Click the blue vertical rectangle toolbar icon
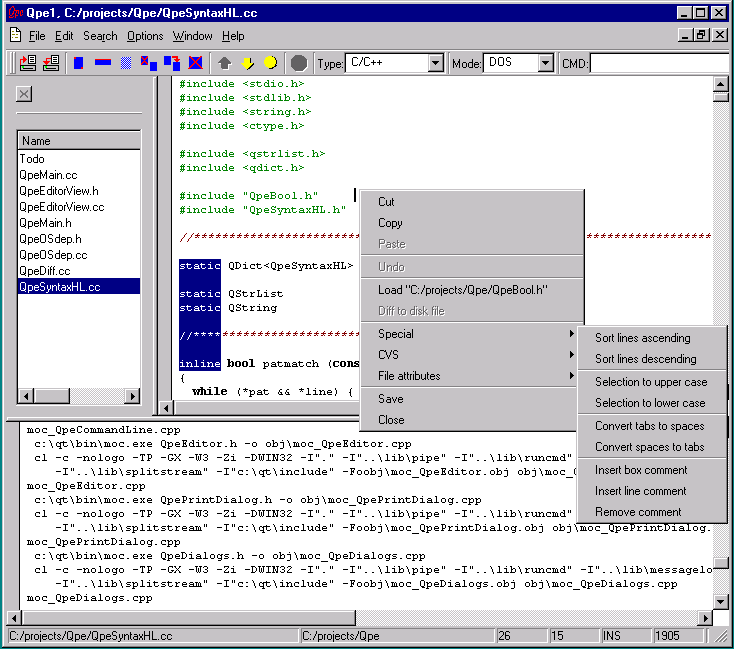The height and width of the screenshot is (649, 734). click(78, 63)
